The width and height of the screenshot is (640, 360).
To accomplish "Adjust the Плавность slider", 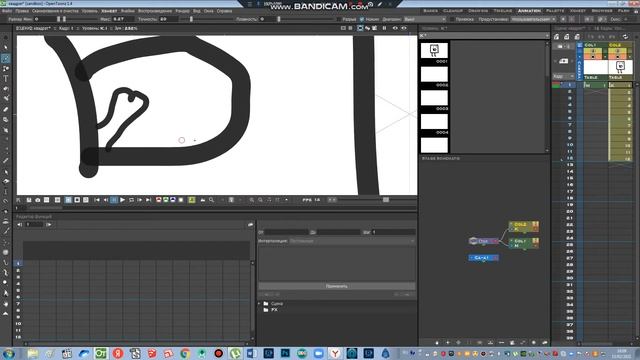I will [279, 19].
